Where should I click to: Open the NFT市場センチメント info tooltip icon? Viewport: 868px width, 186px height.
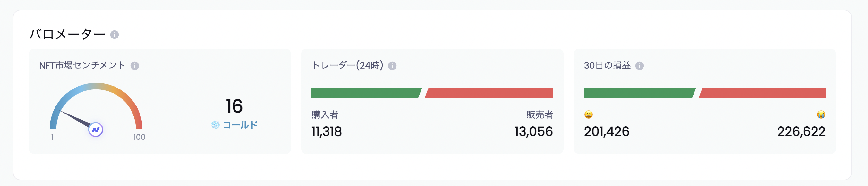pyautogui.click(x=135, y=66)
